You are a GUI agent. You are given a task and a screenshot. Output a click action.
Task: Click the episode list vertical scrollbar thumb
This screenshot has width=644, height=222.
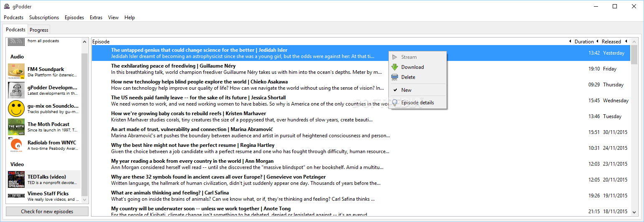pos(634,55)
